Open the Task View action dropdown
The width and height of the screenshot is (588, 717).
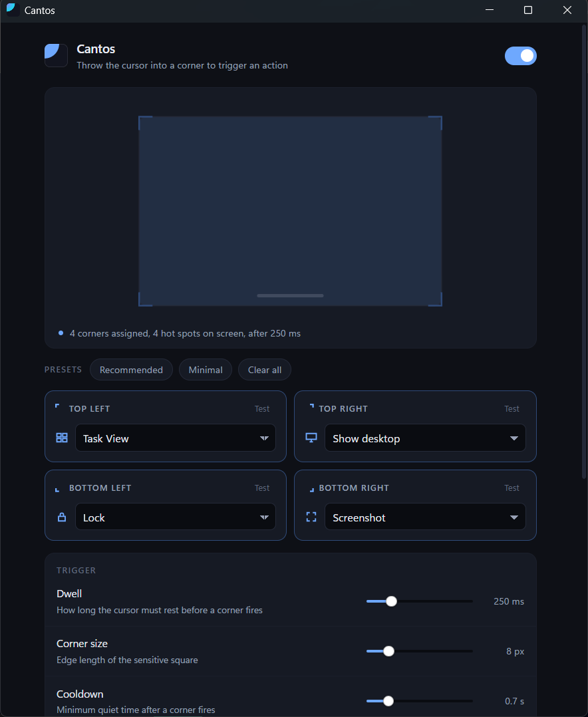coord(176,438)
